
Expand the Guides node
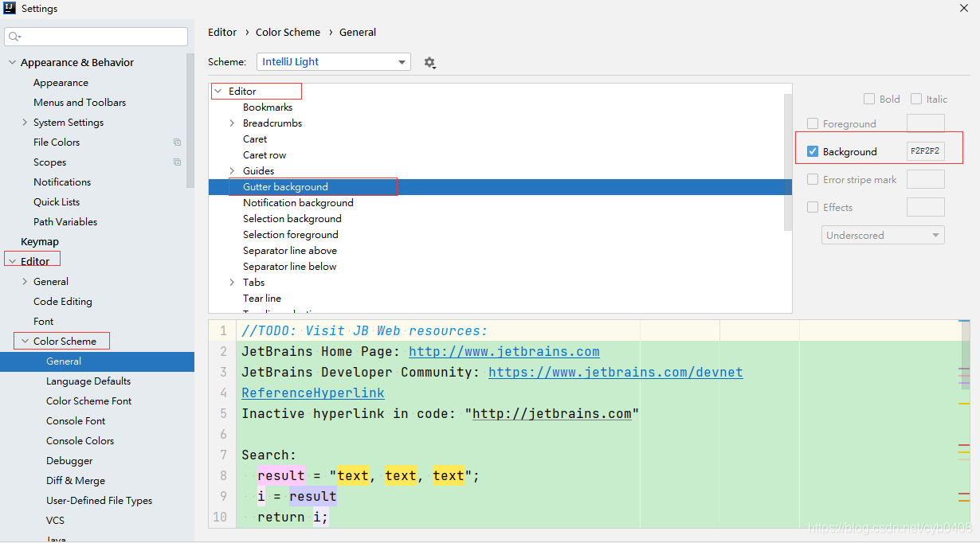coord(232,171)
